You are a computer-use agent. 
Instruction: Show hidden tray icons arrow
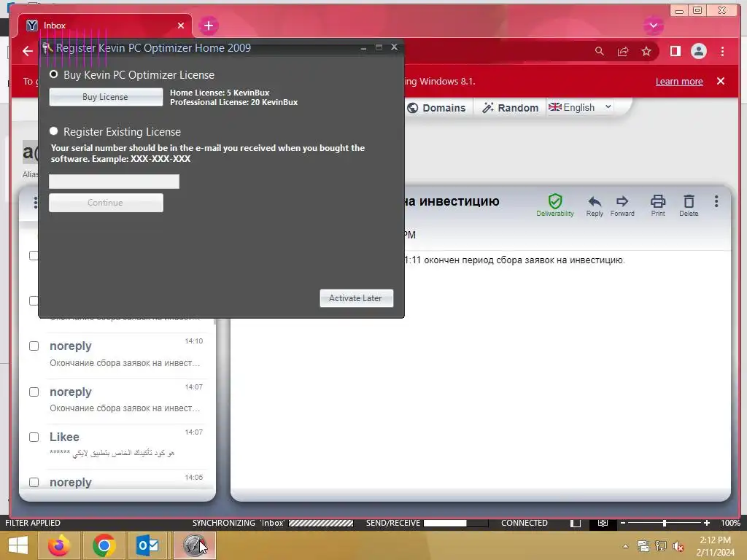tap(625, 546)
